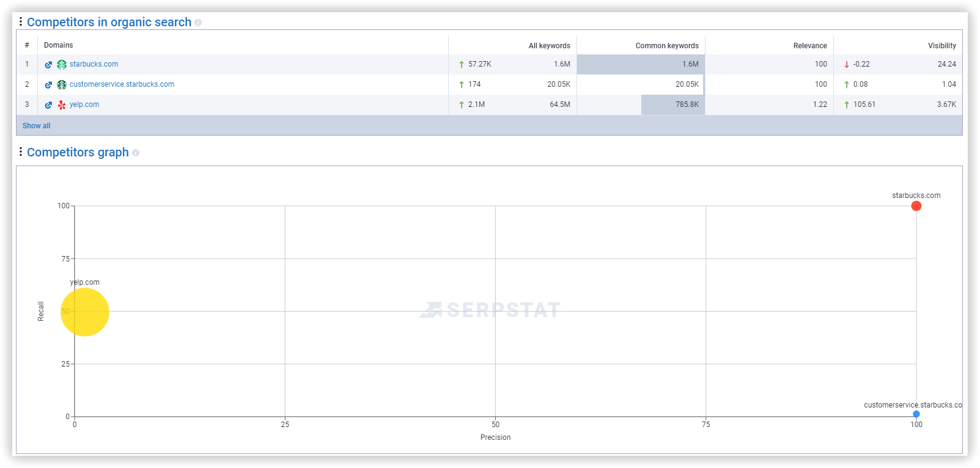Screen dimensions: 980x468
Task: Click the starbucks.com graph label
Action: point(916,196)
